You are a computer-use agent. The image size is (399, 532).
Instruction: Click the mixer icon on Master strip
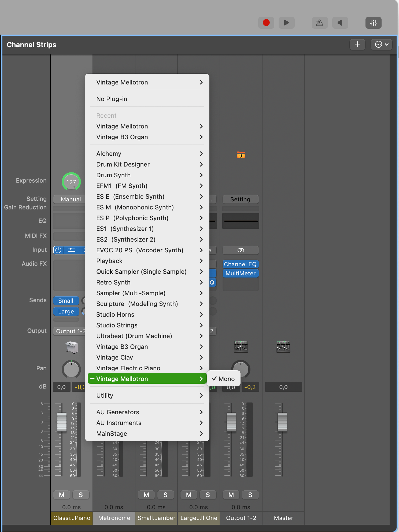(283, 347)
